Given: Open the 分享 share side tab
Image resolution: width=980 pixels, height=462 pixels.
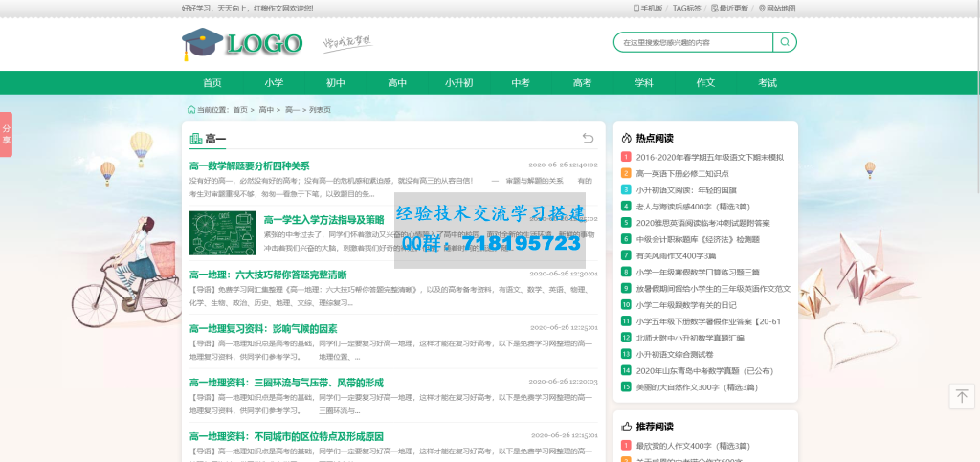Looking at the screenshot, I should click(x=6, y=134).
